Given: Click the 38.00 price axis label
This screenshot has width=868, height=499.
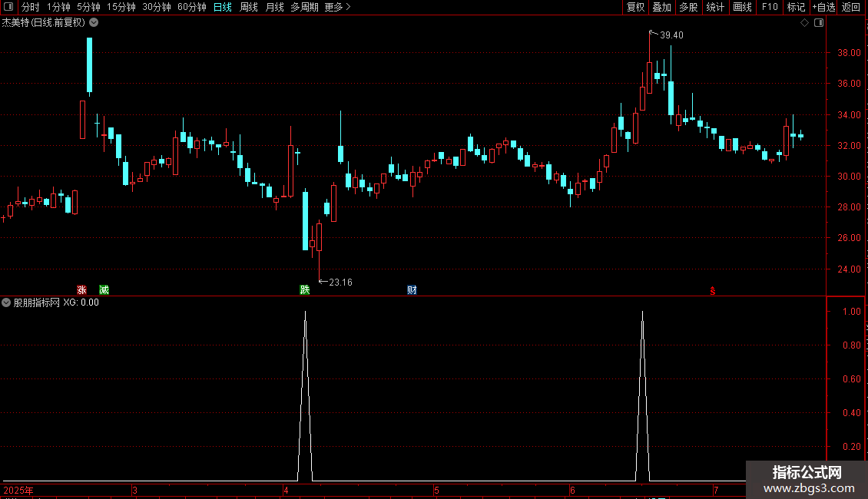Looking at the screenshot, I should [849, 53].
